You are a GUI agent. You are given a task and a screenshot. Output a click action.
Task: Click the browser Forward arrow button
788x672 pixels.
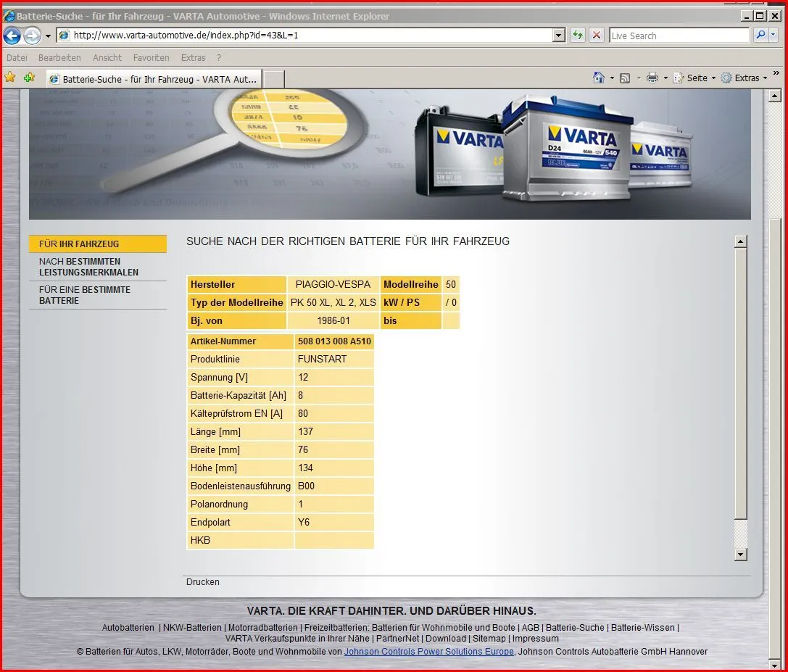click(x=32, y=36)
